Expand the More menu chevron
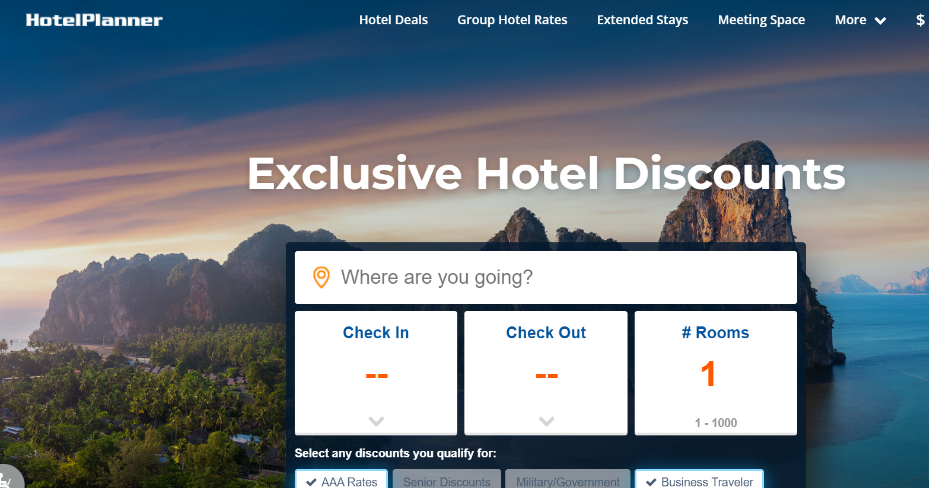This screenshot has height=488, width=929. [880, 21]
